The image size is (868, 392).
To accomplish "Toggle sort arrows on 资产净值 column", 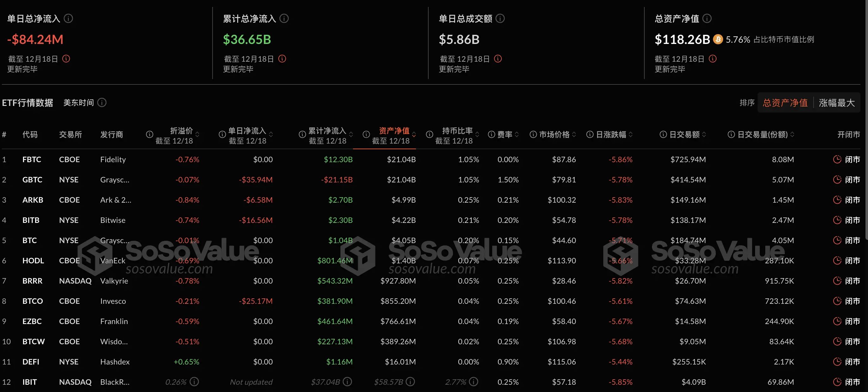I will (414, 134).
